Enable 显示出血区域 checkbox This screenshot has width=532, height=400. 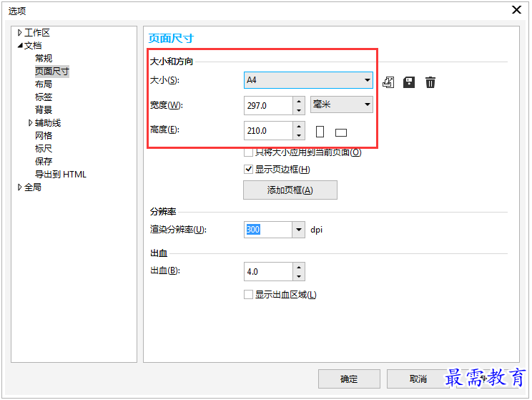click(248, 294)
